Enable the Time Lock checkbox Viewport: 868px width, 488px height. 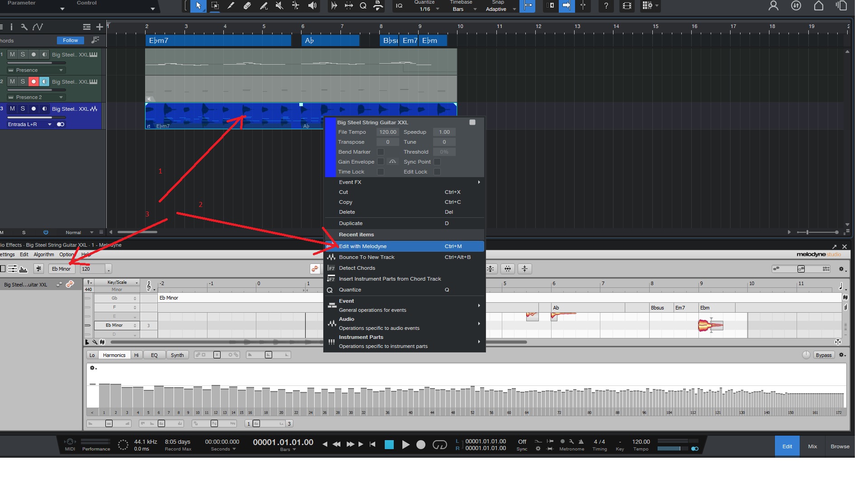[x=381, y=172]
